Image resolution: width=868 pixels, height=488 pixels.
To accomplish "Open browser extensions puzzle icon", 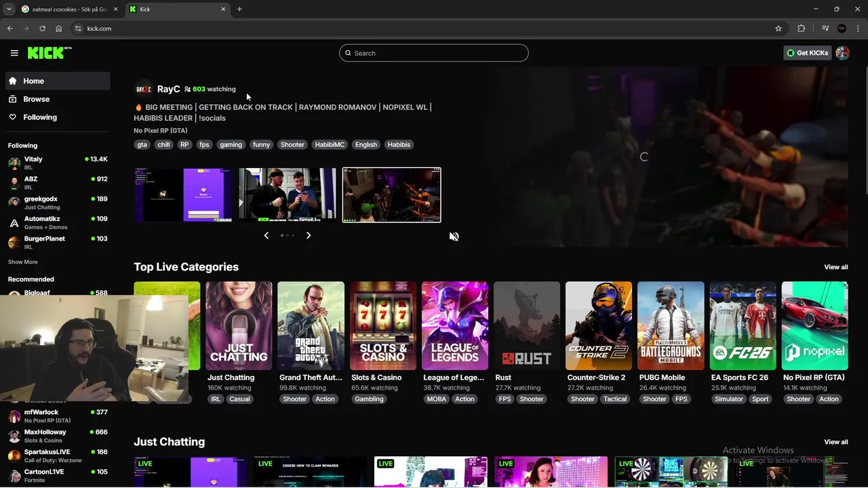I will click(x=802, y=28).
